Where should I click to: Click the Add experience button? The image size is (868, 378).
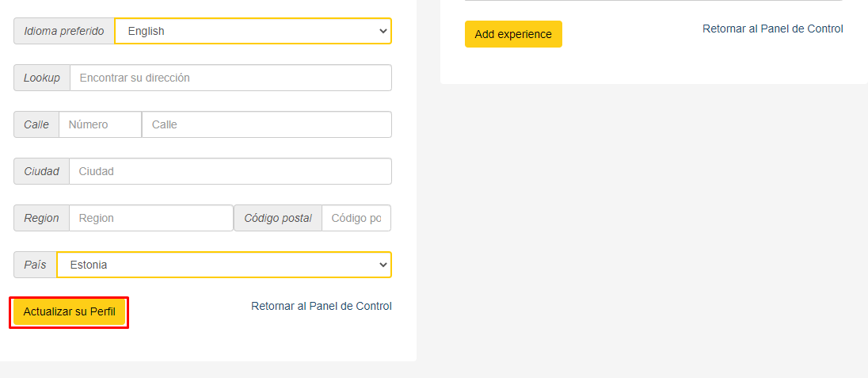pyautogui.click(x=513, y=34)
